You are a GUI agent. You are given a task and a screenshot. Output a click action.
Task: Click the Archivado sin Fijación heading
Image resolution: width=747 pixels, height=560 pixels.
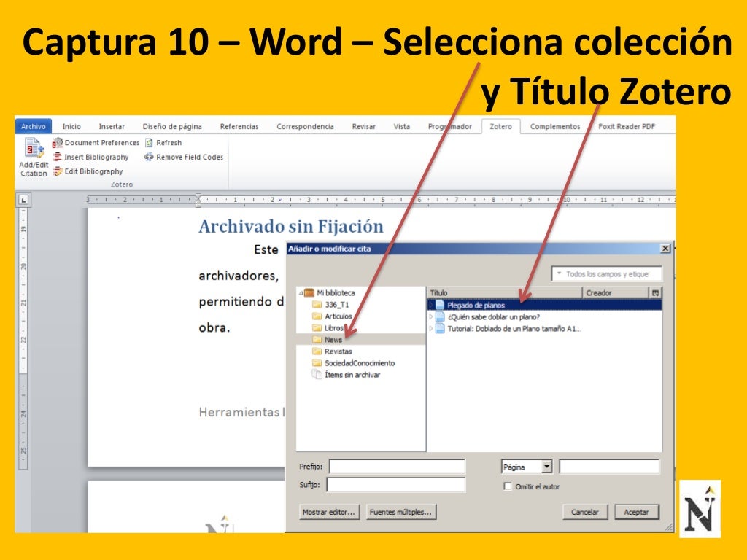(290, 227)
